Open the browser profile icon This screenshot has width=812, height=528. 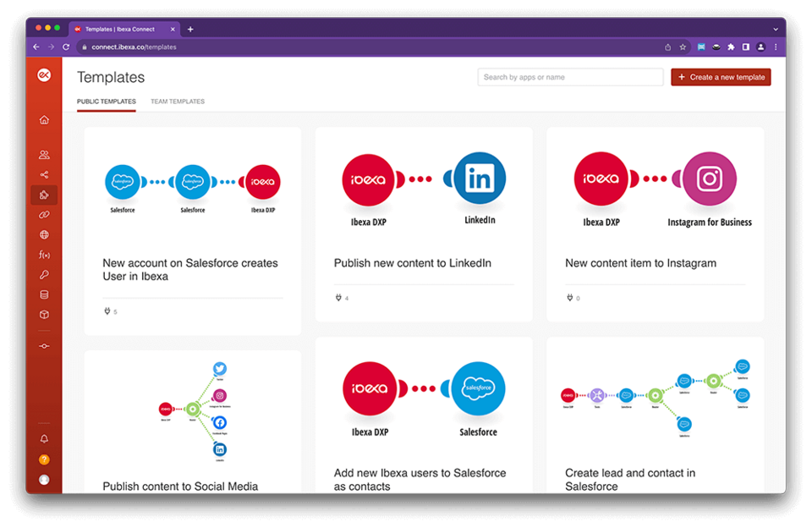click(760, 47)
